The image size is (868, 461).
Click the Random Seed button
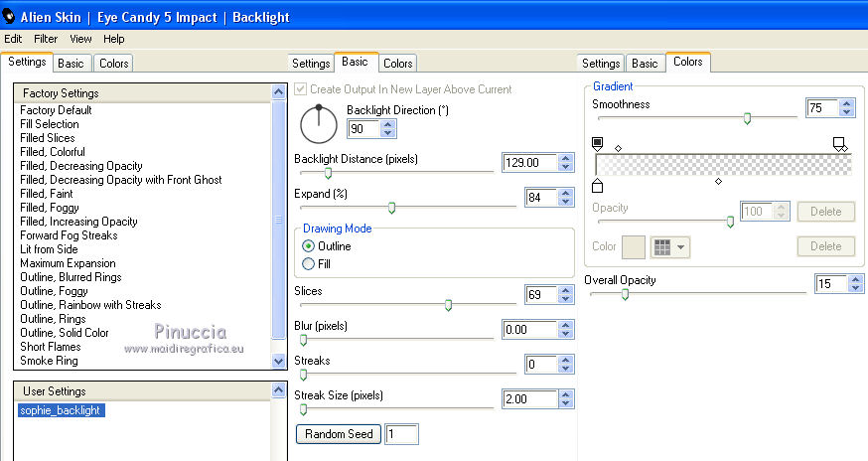(x=339, y=434)
